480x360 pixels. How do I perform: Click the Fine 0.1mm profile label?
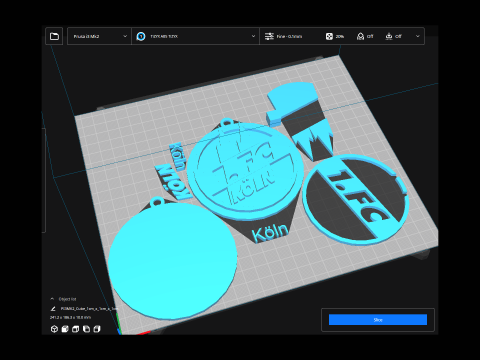click(289, 36)
